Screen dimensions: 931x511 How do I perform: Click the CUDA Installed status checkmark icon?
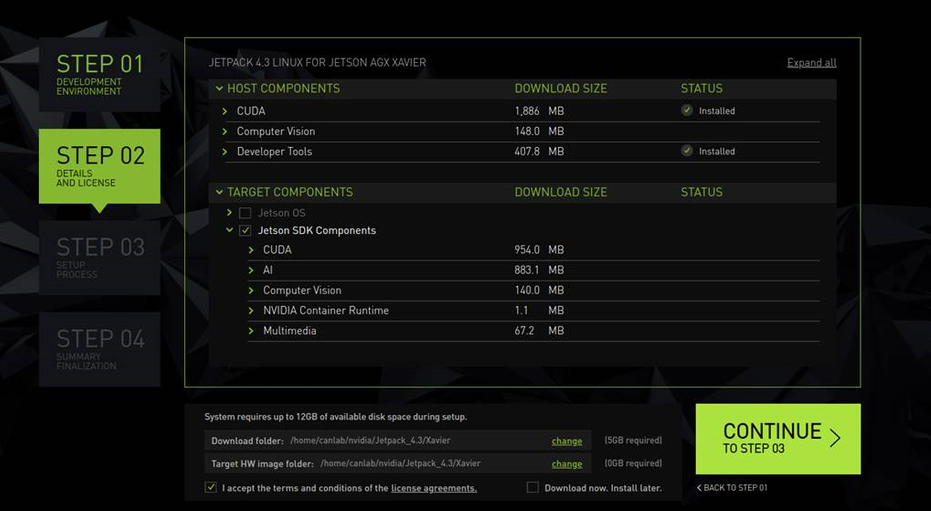coord(687,110)
